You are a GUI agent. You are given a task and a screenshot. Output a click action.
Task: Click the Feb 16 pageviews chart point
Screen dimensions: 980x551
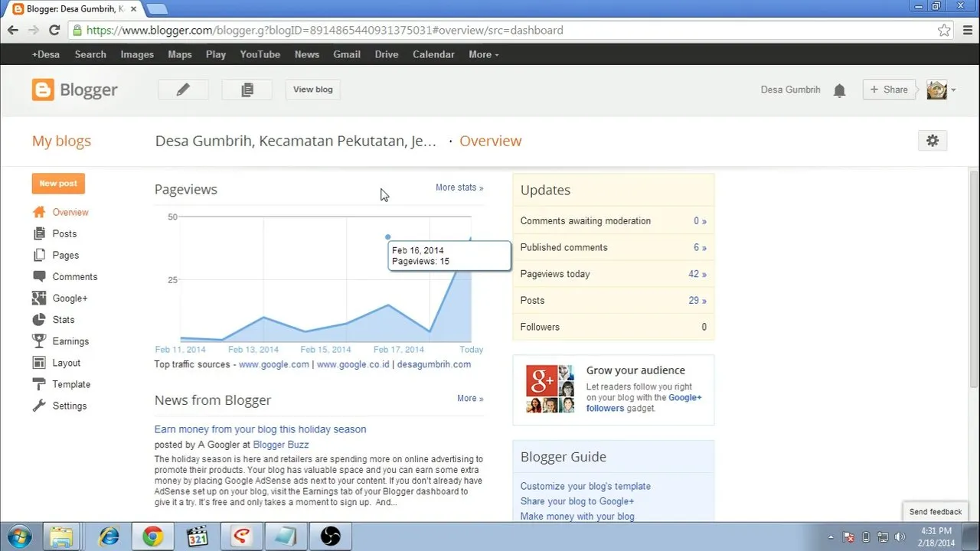pyautogui.click(x=388, y=237)
